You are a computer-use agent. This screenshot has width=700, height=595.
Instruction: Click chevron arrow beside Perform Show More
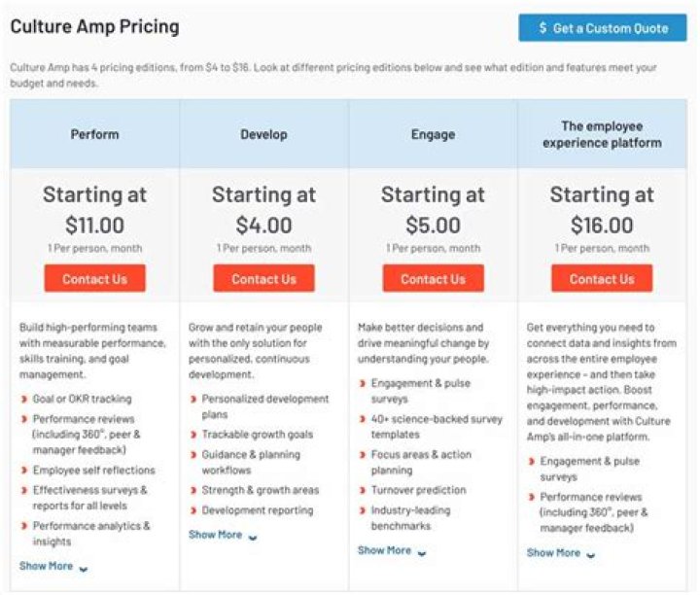[83, 569]
